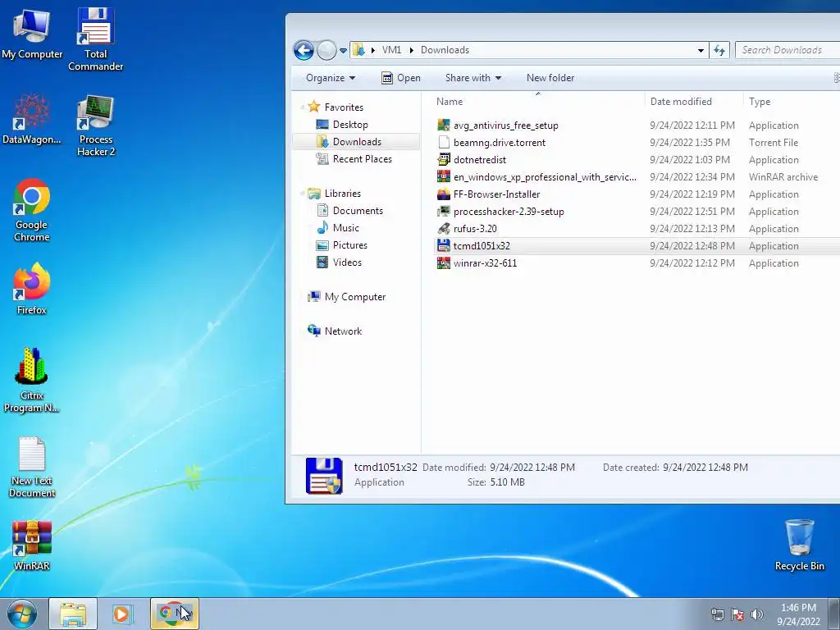Viewport: 840px width, 630px height.
Task: Sort files by Date modified column
Action: [x=693, y=101]
